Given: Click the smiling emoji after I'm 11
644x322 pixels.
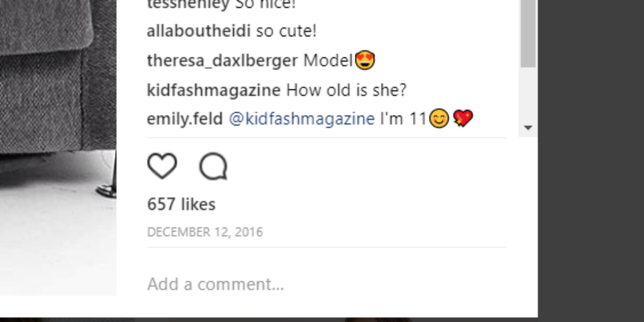Looking at the screenshot, I should pyautogui.click(x=439, y=119).
